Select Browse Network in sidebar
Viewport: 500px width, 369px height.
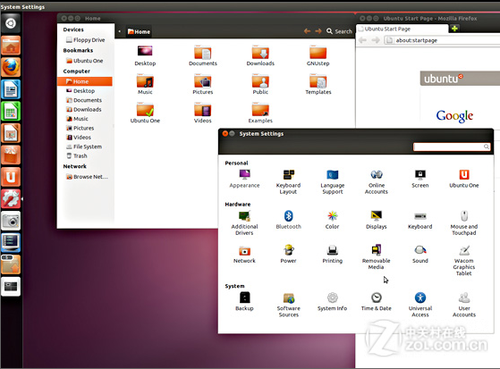(86, 177)
